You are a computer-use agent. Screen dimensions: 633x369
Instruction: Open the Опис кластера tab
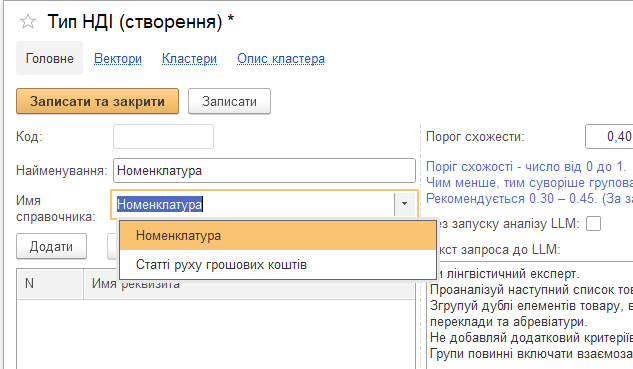click(281, 59)
